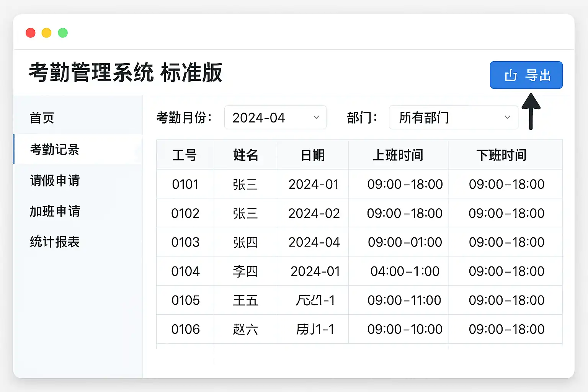588x392 pixels.
Task: Click the 下班时间 column header
Action: [501, 155]
